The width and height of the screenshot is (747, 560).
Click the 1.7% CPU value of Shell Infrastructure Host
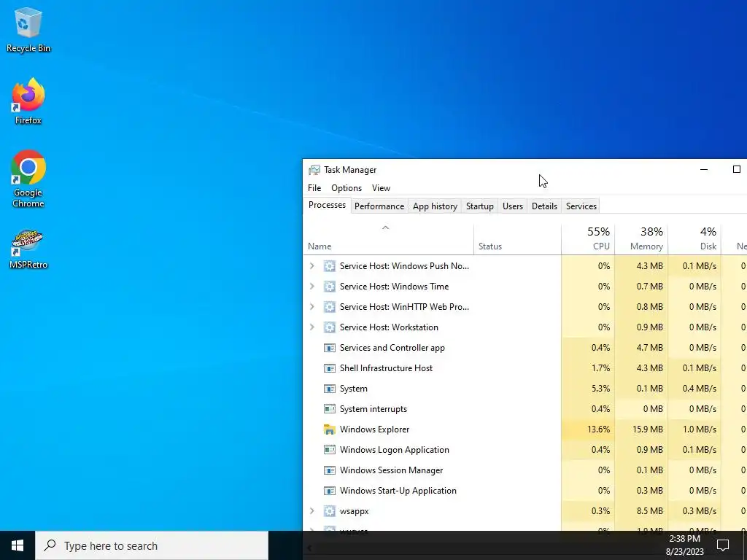tap(600, 368)
